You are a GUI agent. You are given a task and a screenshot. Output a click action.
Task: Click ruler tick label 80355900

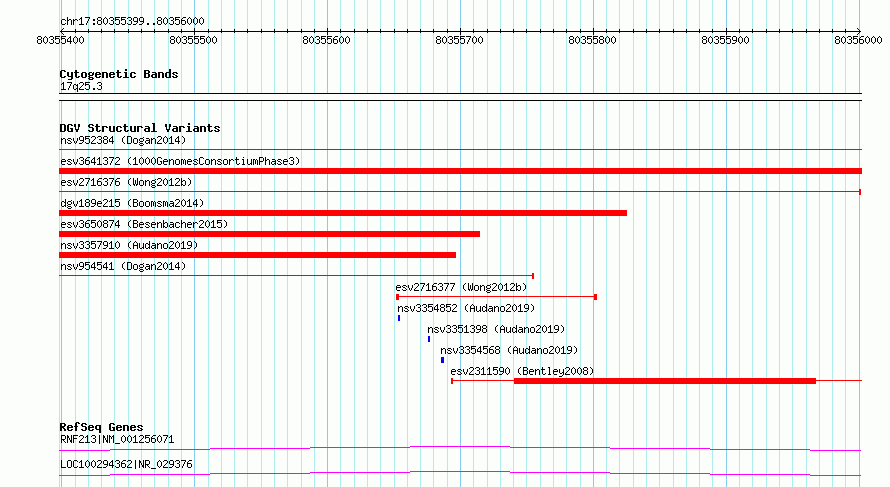click(725, 40)
